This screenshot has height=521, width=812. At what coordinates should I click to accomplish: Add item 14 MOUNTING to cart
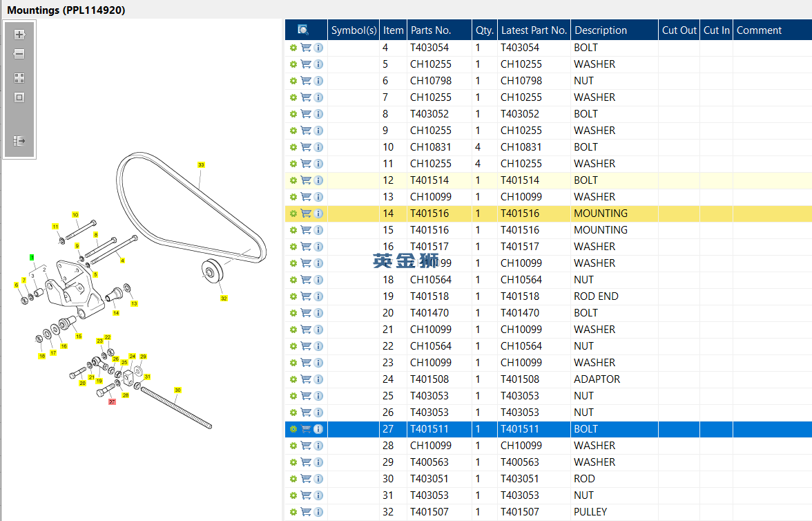coord(306,214)
